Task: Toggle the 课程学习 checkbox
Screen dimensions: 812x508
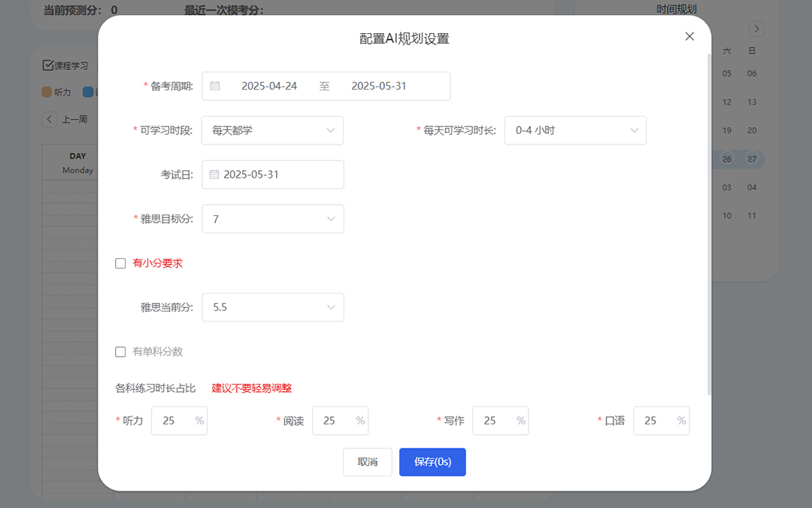Action: (47, 65)
